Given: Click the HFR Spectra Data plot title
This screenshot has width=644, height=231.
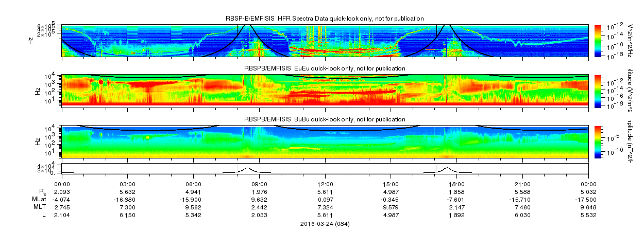Looking at the screenshot, I should [325, 19].
